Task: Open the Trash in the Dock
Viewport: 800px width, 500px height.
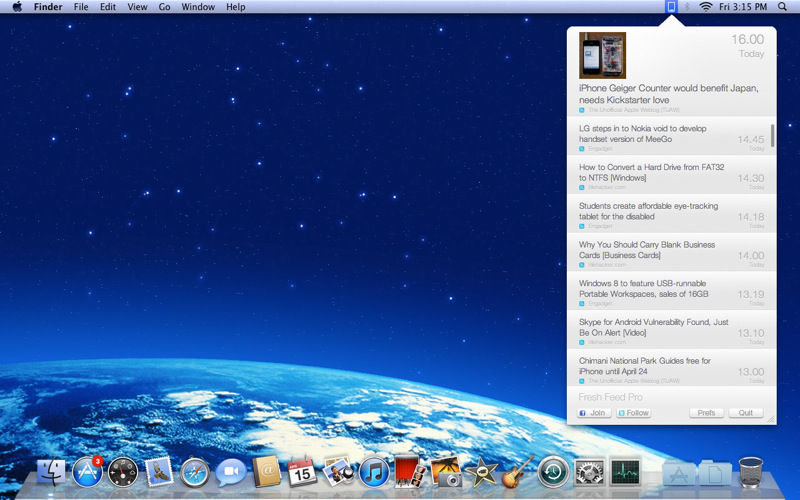Action: tap(751, 472)
